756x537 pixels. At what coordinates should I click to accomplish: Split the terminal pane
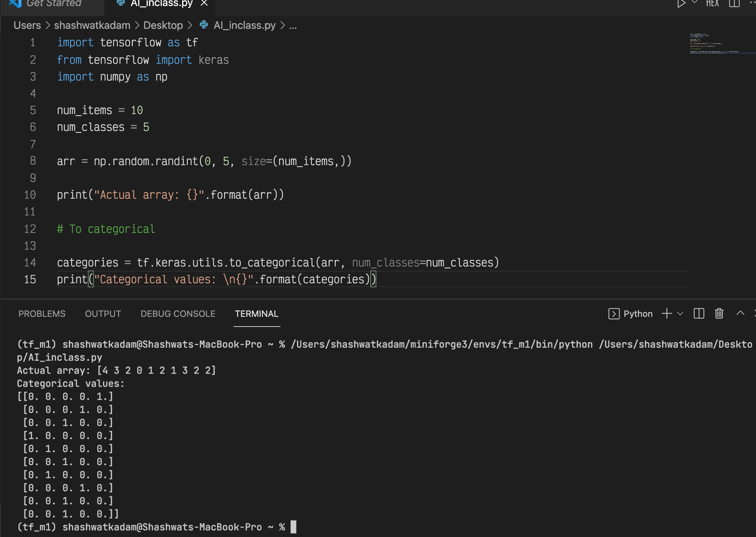coord(699,314)
